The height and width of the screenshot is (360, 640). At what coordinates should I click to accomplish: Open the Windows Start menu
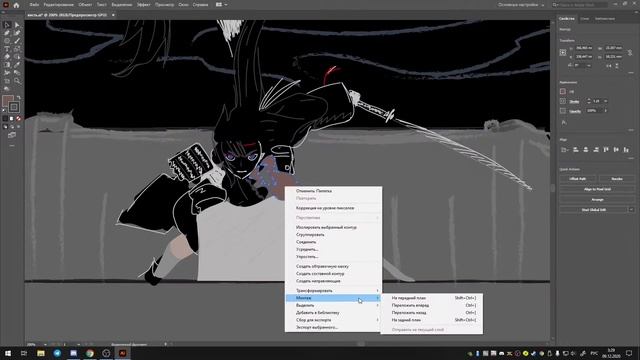click(x=8, y=353)
